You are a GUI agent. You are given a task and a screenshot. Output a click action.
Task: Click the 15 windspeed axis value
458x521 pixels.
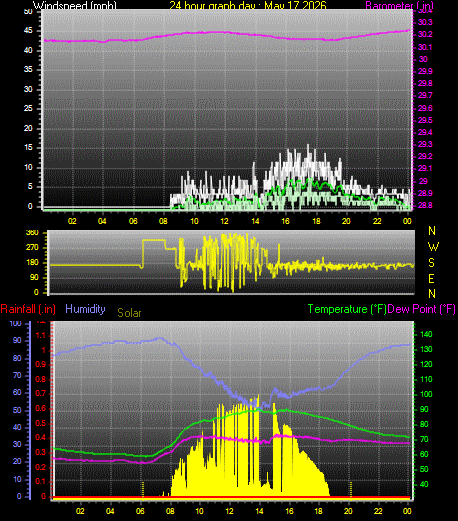coord(28,148)
